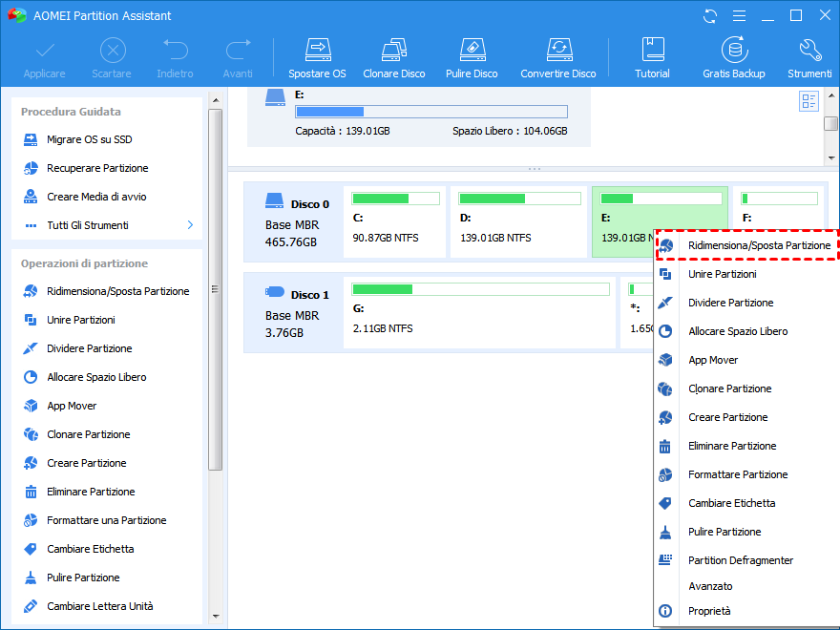
Task: Pick Creare Partizione from context menu
Action: [746, 417]
